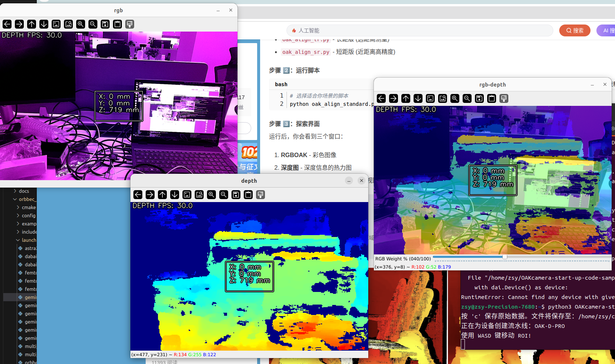Click pan down arrow in rgb-depth window
The height and width of the screenshot is (364, 615).
418,98
